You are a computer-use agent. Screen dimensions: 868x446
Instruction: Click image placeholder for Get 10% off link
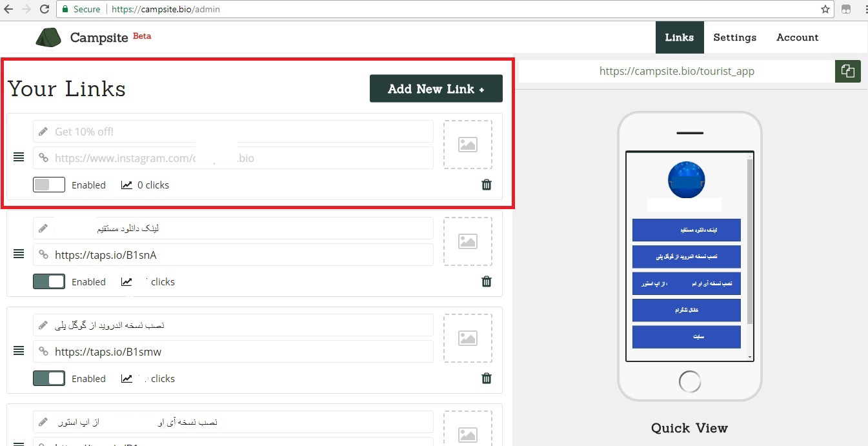coord(468,145)
